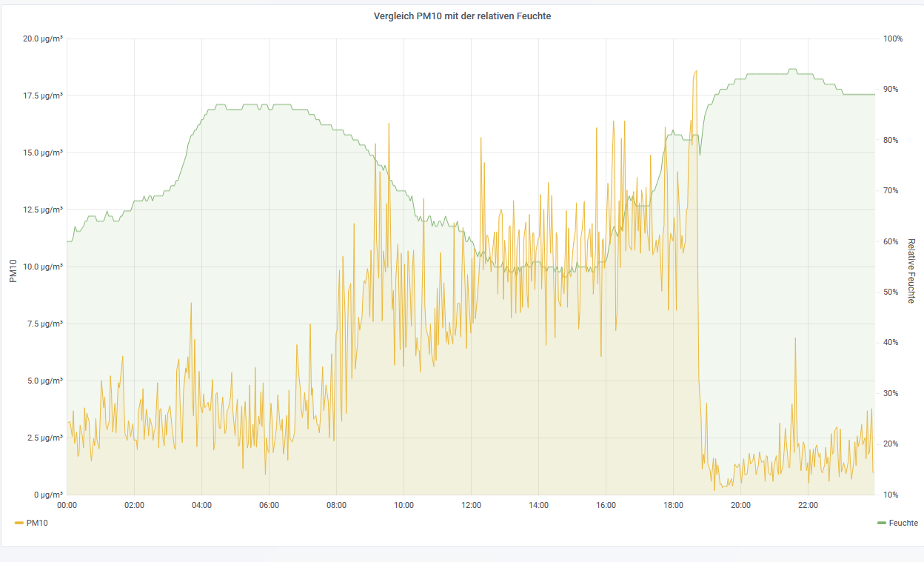The image size is (924, 562).
Task: Click the 30% right axis label
Action: [x=891, y=393]
